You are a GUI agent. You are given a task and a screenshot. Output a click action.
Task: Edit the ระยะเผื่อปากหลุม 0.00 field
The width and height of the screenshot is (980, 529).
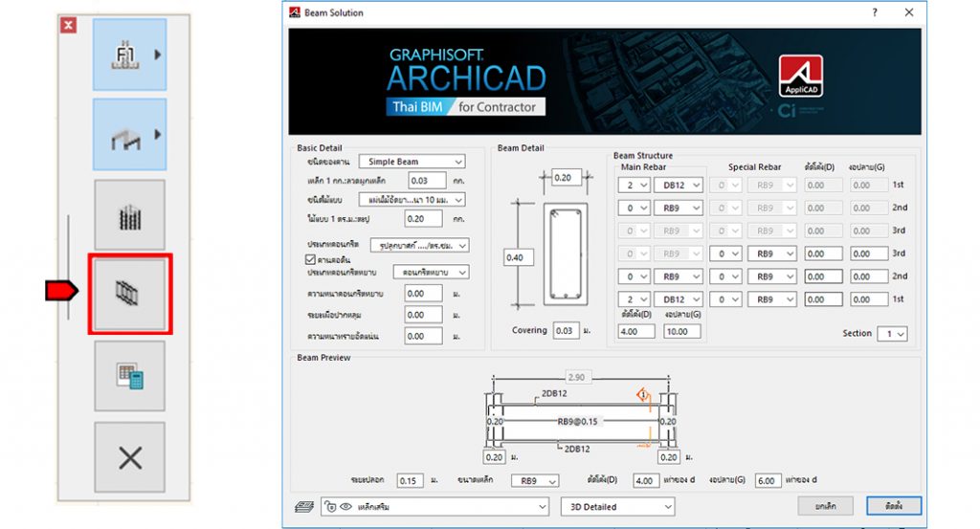[x=424, y=315]
